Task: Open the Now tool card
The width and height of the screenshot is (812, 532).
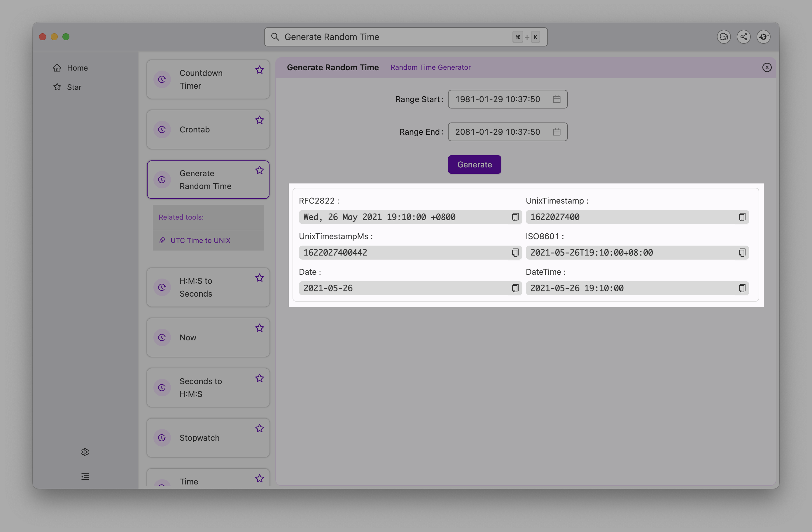Action: pos(208,337)
